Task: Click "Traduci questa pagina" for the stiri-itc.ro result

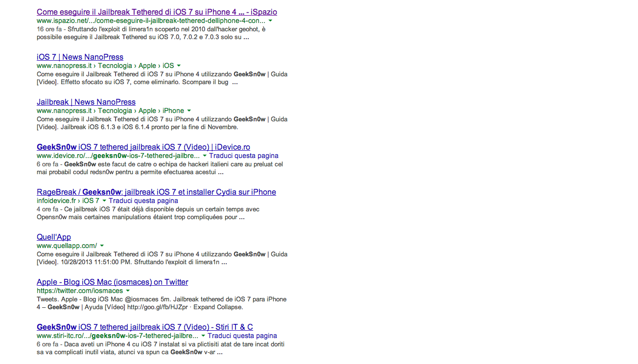Action: point(242,336)
